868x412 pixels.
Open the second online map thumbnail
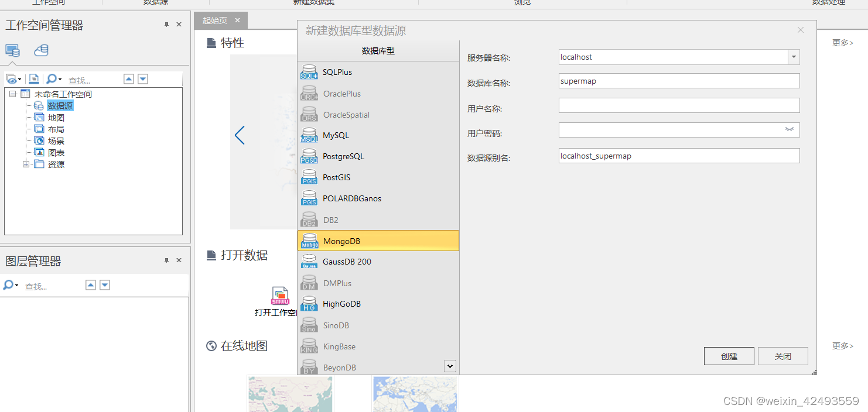(x=415, y=394)
